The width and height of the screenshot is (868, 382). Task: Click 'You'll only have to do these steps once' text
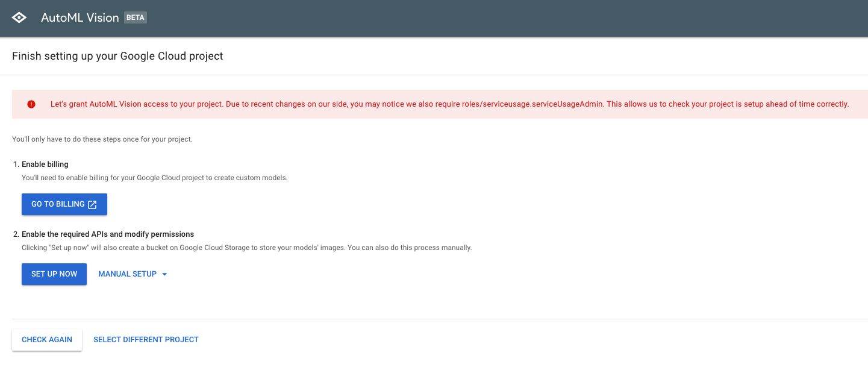pyautogui.click(x=102, y=139)
